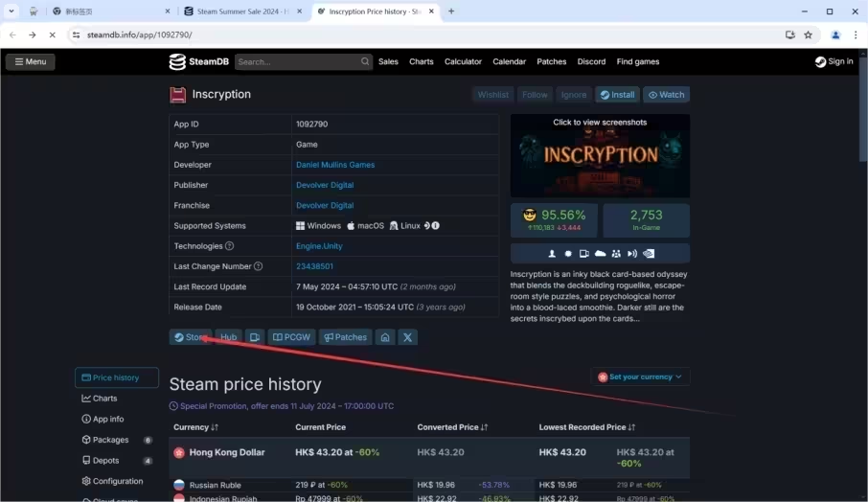
Task: Click the home icon button below app info
Action: click(384, 337)
